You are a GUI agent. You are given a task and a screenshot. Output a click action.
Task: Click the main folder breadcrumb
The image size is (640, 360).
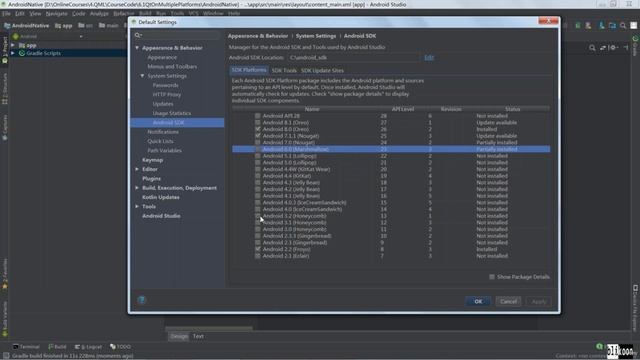click(109, 26)
